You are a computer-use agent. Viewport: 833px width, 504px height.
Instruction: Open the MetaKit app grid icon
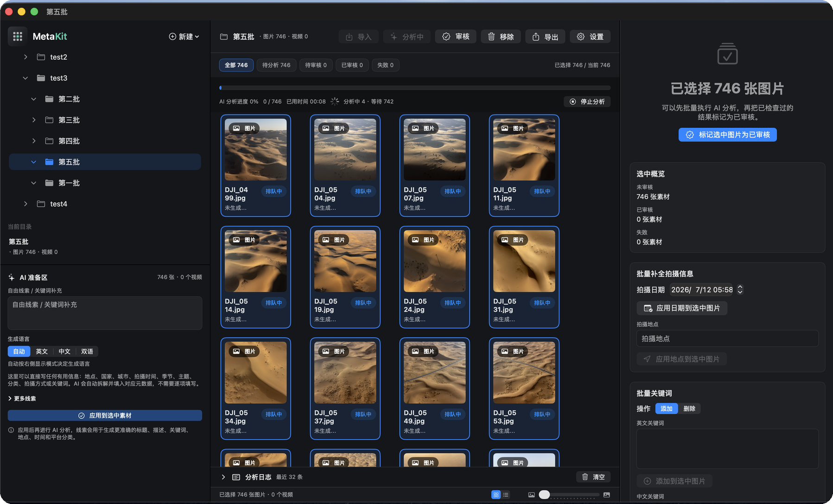coord(18,36)
